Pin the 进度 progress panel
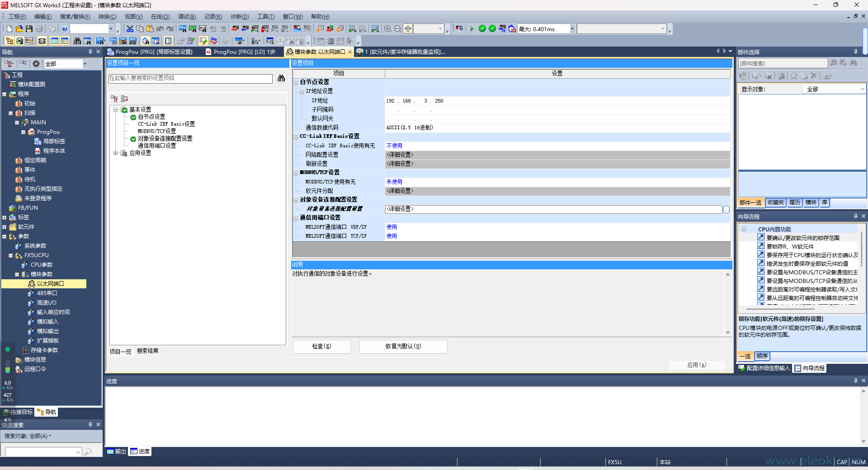The width and height of the screenshot is (868, 470). click(855, 381)
